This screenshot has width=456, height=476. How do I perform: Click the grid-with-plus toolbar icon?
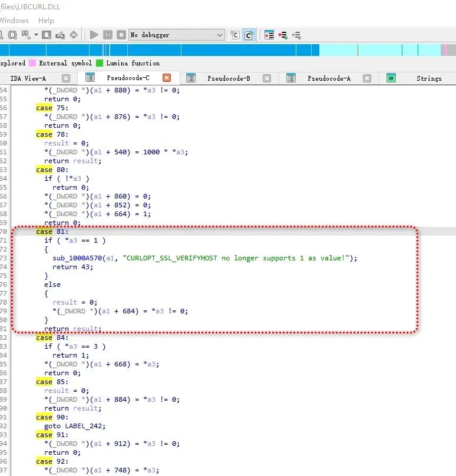pyautogui.click(x=26, y=35)
